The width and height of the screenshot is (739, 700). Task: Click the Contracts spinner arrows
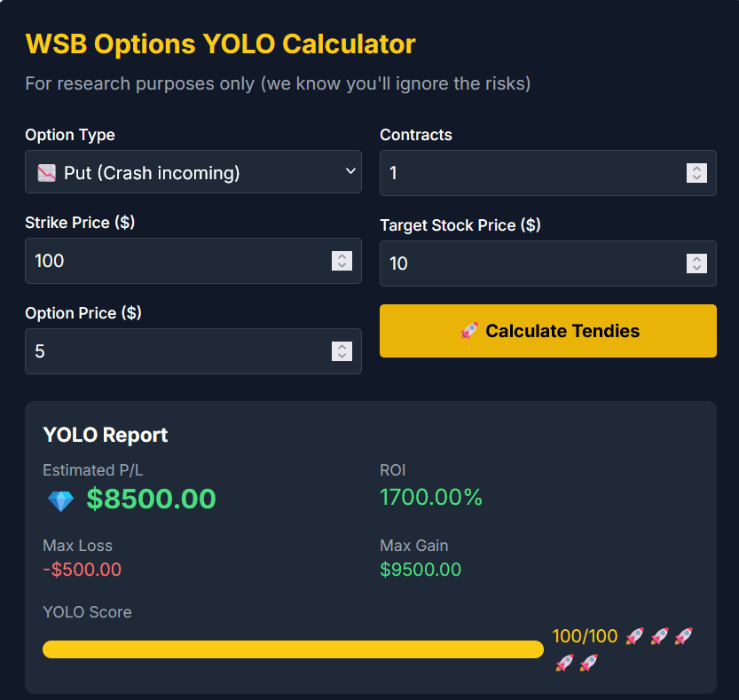pyautogui.click(x=696, y=173)
